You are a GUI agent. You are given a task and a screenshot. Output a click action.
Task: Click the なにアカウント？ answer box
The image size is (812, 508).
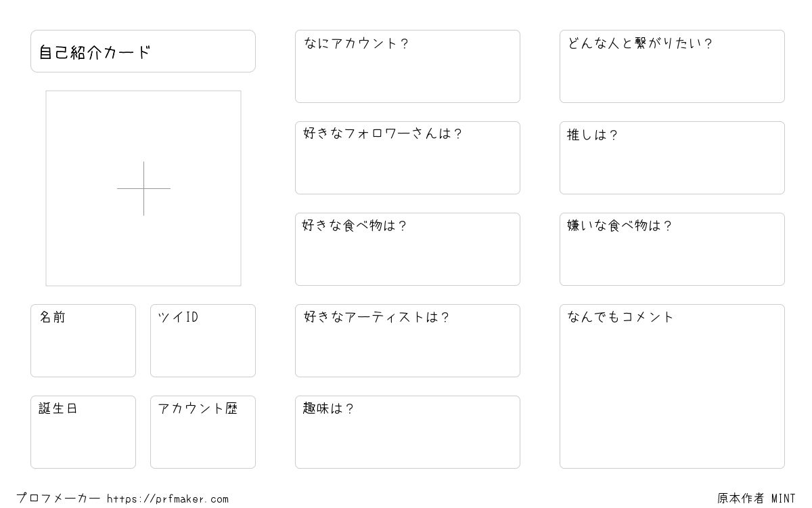click(x=407, y=66)
